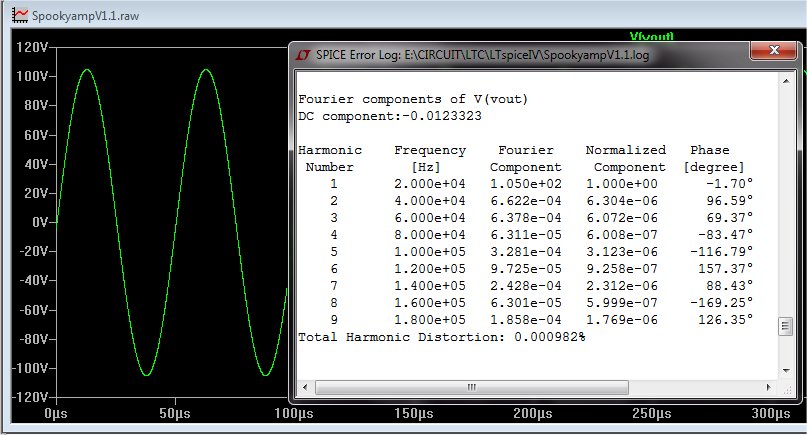Click the SPICE Error Log title bar text

click(x=482, y=55)
